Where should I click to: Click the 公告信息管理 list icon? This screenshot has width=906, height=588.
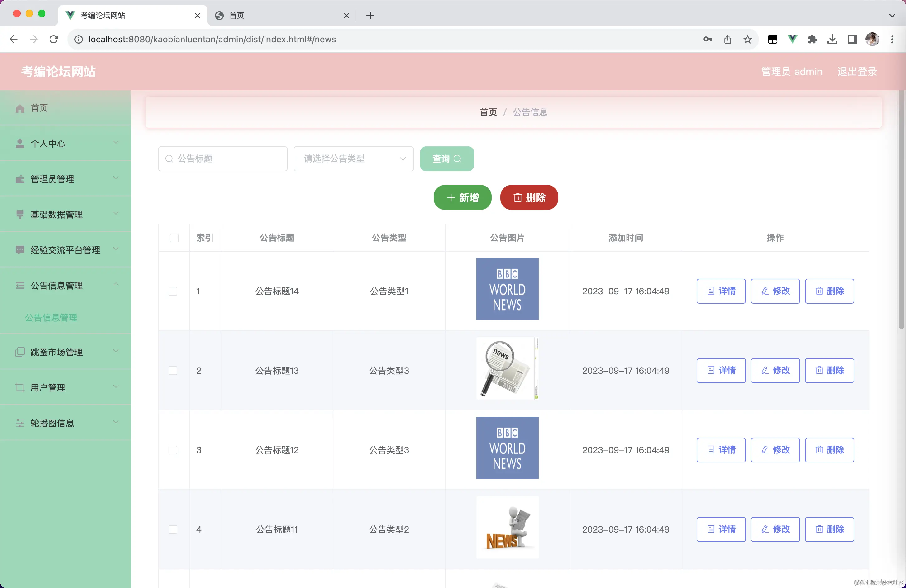(20, 286)
